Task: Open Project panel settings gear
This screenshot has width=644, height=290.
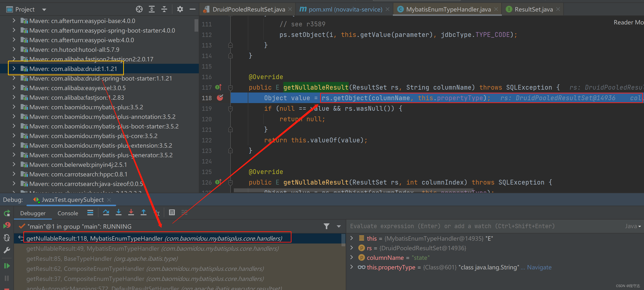Action: 180,9
